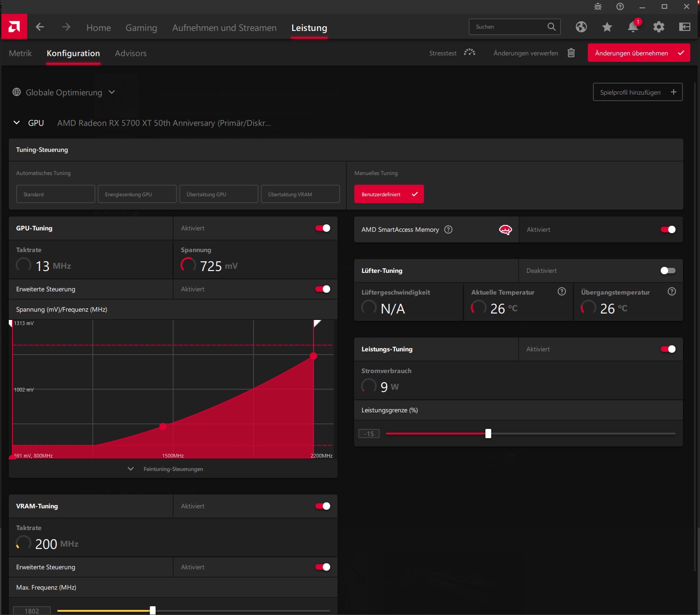The width and height of the screenshot is (700, 615).
Task: Open settings gear icon
Action: click(x=659, y=27)
